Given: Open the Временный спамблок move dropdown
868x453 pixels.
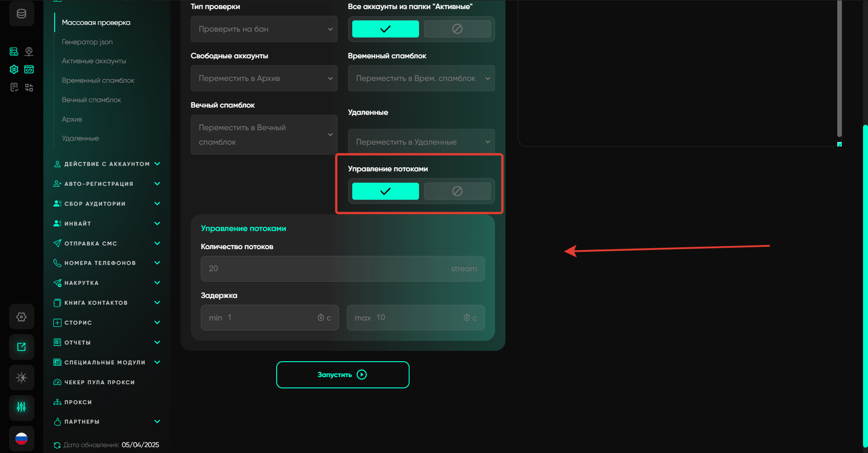Looking at the screenshot, I should click(x=421, y=78).
